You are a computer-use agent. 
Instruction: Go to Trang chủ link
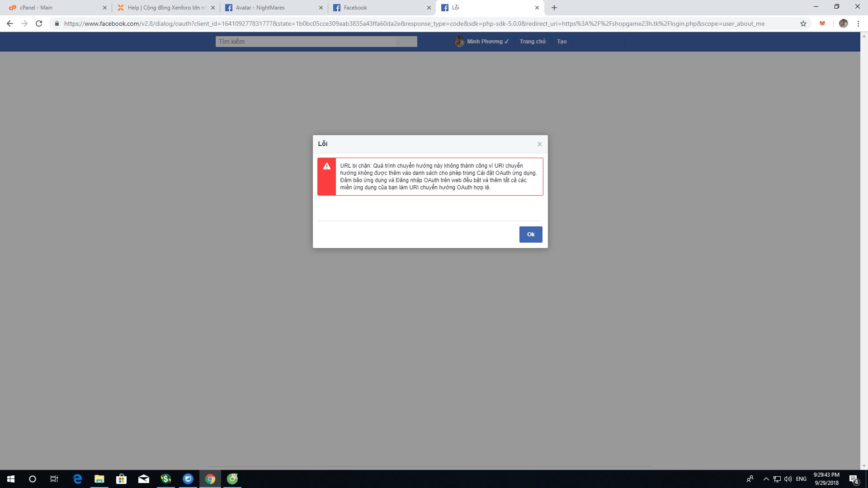coord(533,42)
